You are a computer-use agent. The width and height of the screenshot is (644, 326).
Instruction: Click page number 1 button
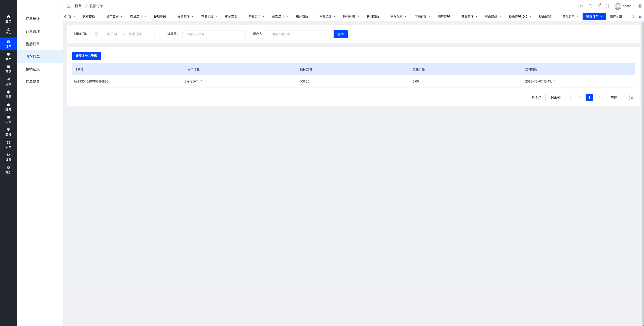(x=589, y=97)
